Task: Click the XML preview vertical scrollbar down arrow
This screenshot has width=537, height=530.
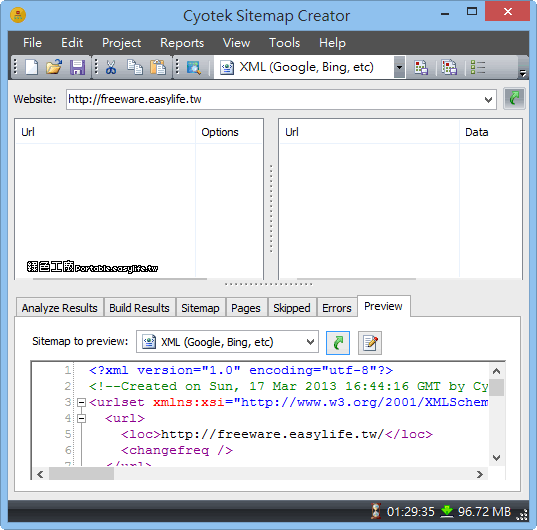Action: [x=497, y=458]
